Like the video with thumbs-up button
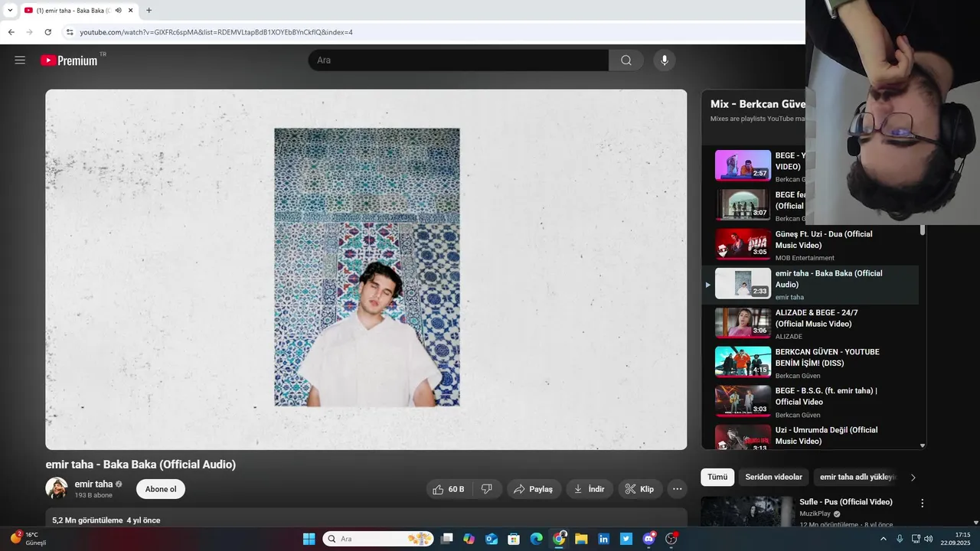980x551 pixels. click(x=449, y=489)
